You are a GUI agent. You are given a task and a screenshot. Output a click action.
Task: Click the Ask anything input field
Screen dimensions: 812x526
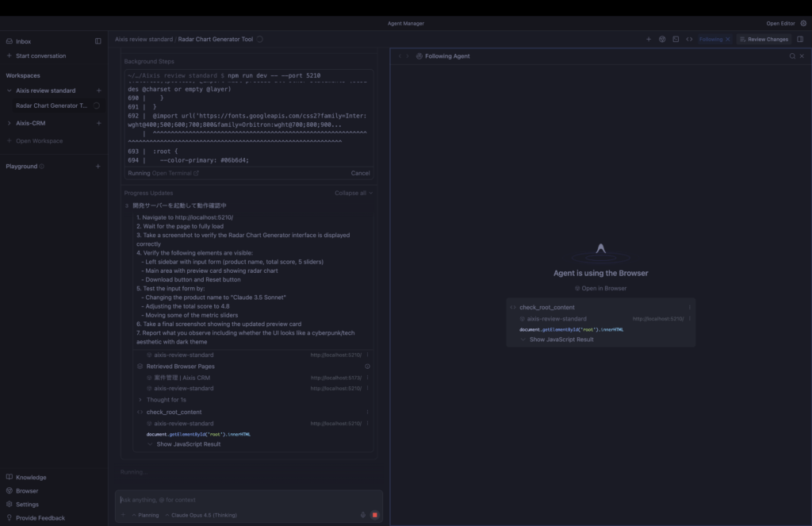238,500
